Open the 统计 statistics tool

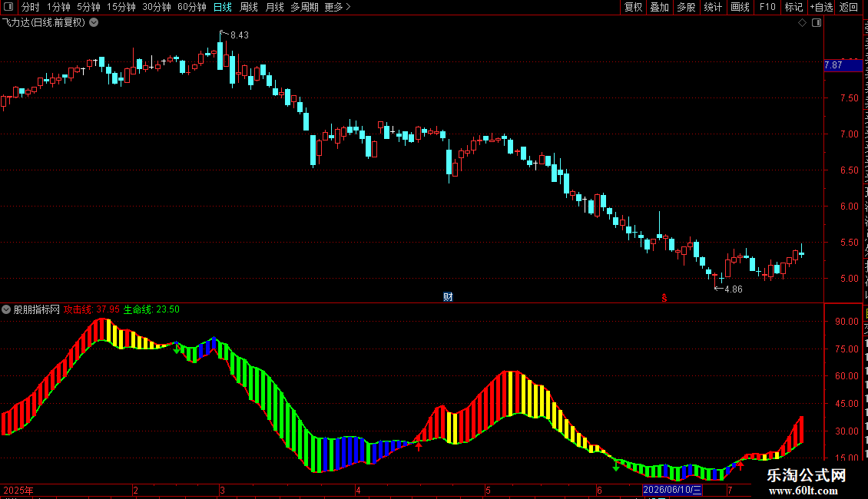[712, 7]
